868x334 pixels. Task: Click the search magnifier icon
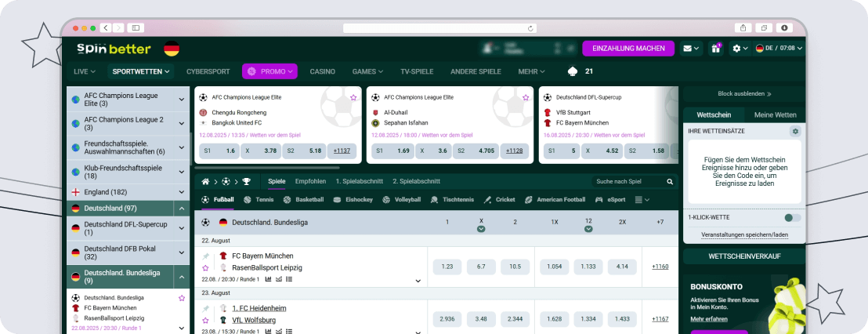[x=670, y=182]
